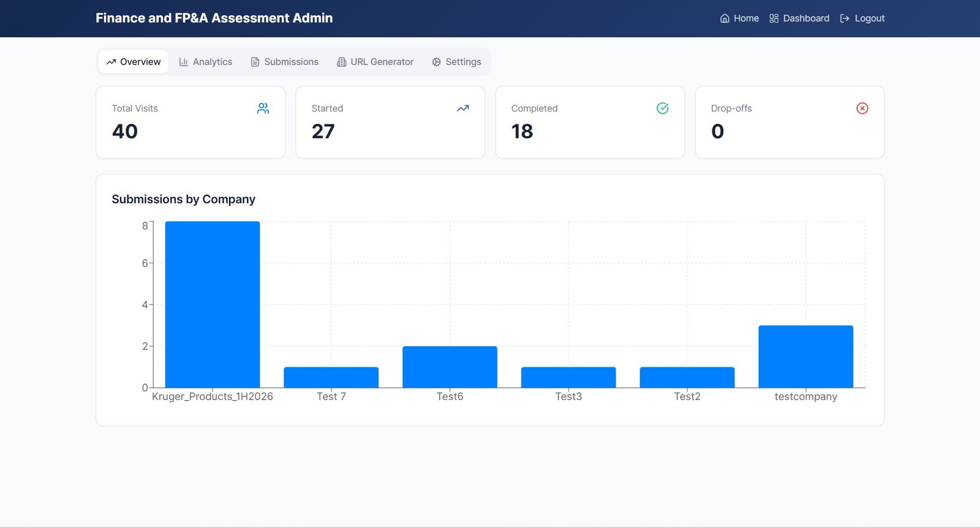Open the Submissions tab
Screen dimensions: 980x528
point(284,62)
